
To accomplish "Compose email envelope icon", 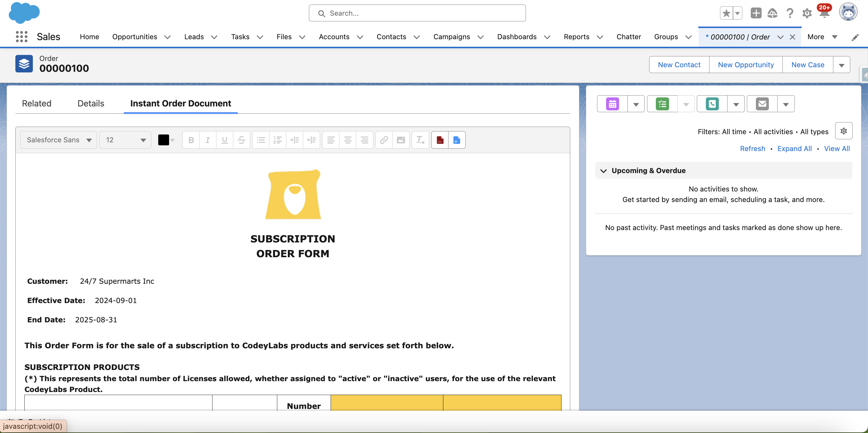I will [x=762, y=104].
